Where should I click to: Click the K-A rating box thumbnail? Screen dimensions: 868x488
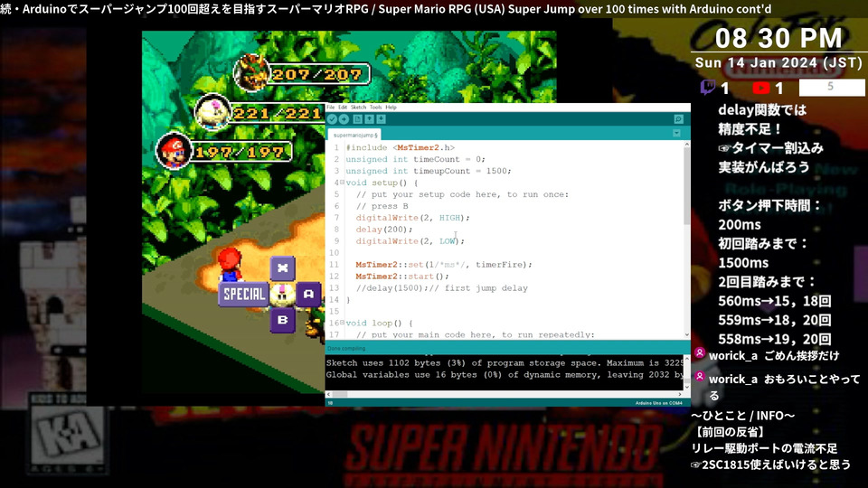[x=68, y=434]
